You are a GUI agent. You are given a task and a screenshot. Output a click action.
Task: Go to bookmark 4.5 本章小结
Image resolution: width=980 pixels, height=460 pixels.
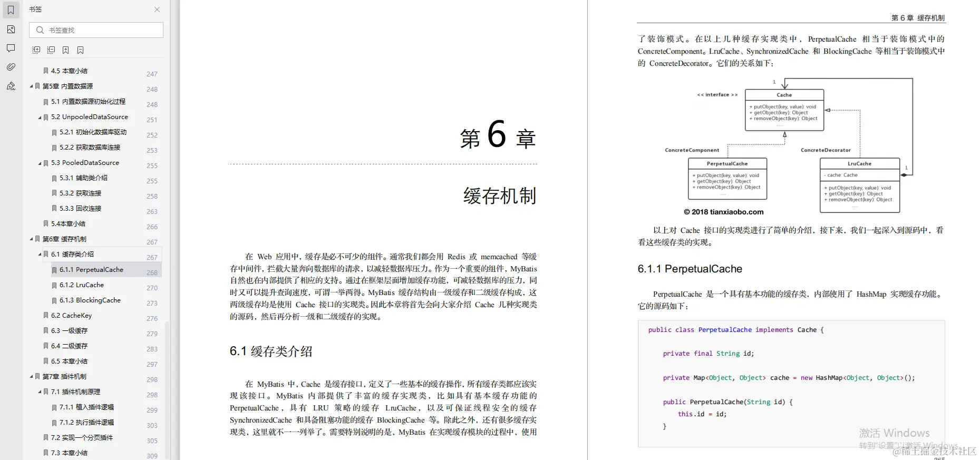[x=69, y=71]
